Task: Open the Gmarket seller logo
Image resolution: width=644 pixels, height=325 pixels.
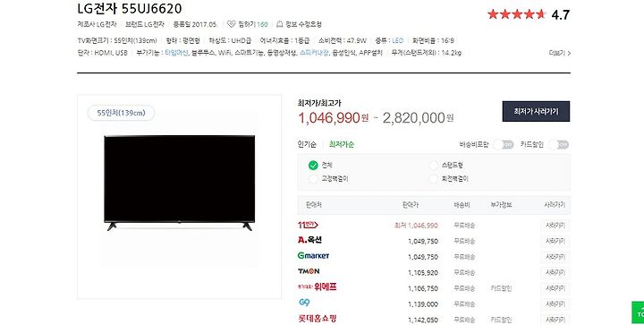Action: tap(313, 255)
